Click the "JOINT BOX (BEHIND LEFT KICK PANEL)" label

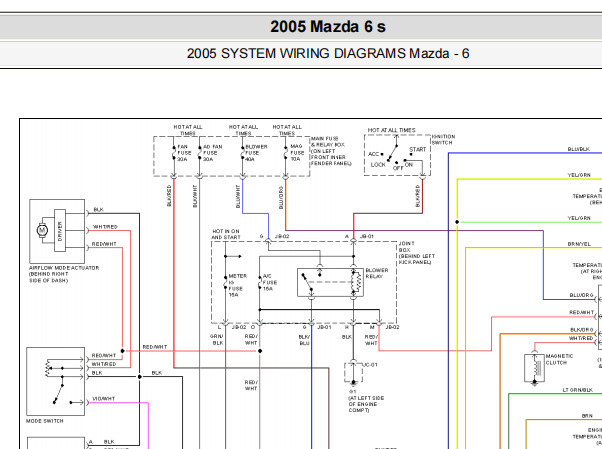pyautogui.click(x=417, y=253)
